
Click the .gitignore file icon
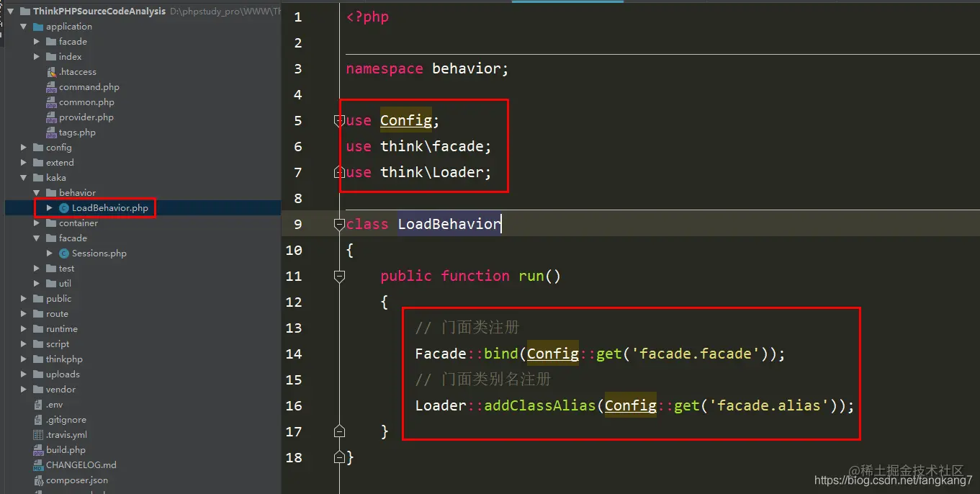[x=38, y=420]
